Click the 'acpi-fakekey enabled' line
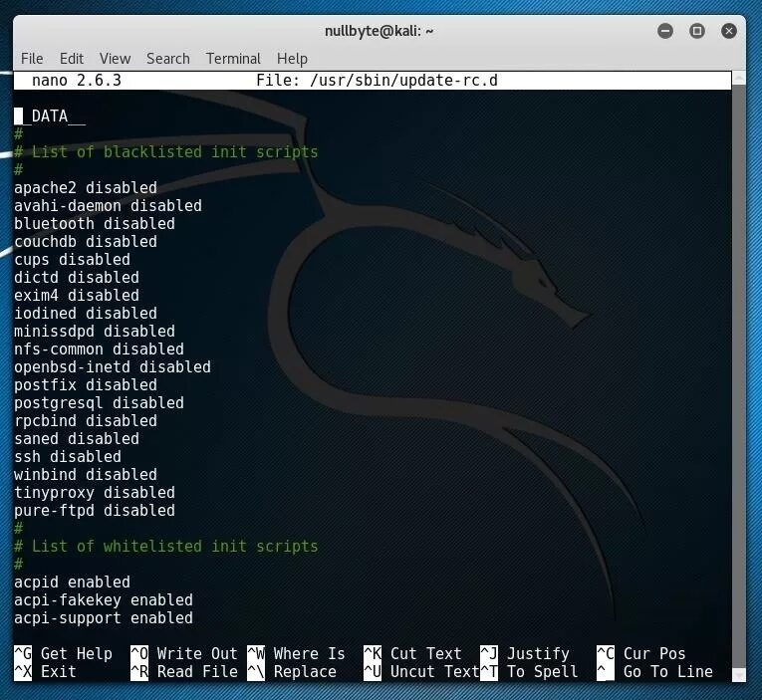The height and width of the screenshot is (700, 762). coord(104,600)
